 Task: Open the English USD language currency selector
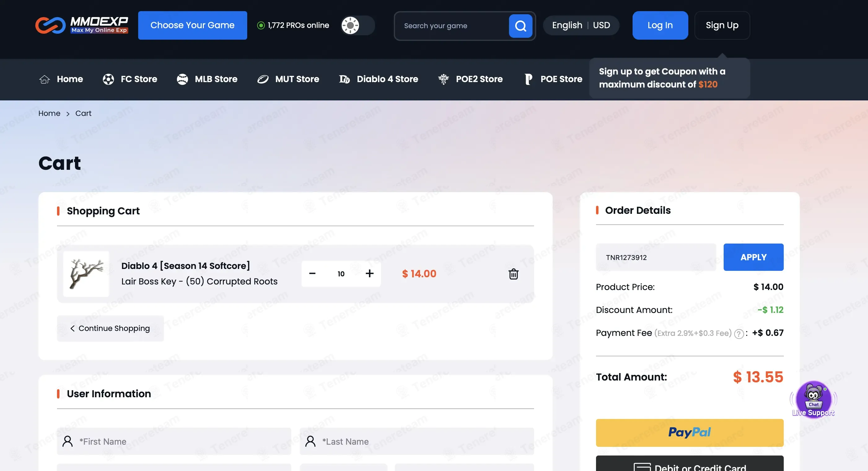(581, 25)
